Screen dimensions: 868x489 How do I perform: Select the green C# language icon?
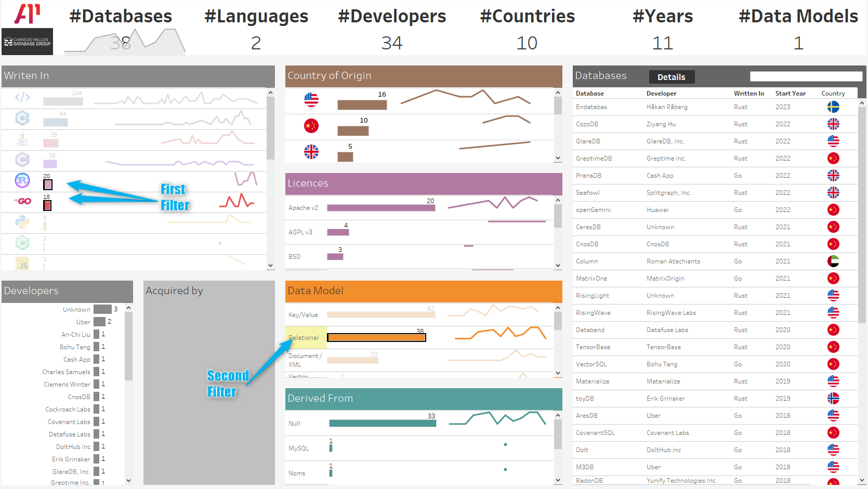point(22,243)
